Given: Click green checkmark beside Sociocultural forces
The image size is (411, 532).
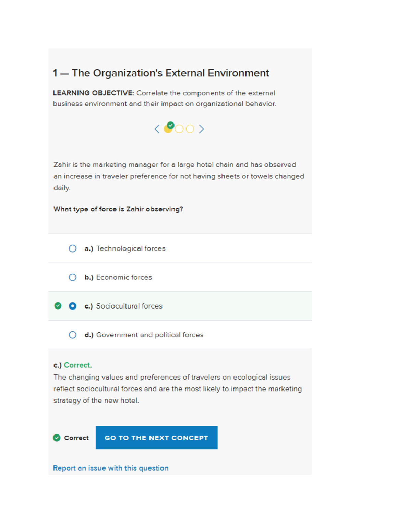Looking at the screenshot, I should [x=58, y=306].
